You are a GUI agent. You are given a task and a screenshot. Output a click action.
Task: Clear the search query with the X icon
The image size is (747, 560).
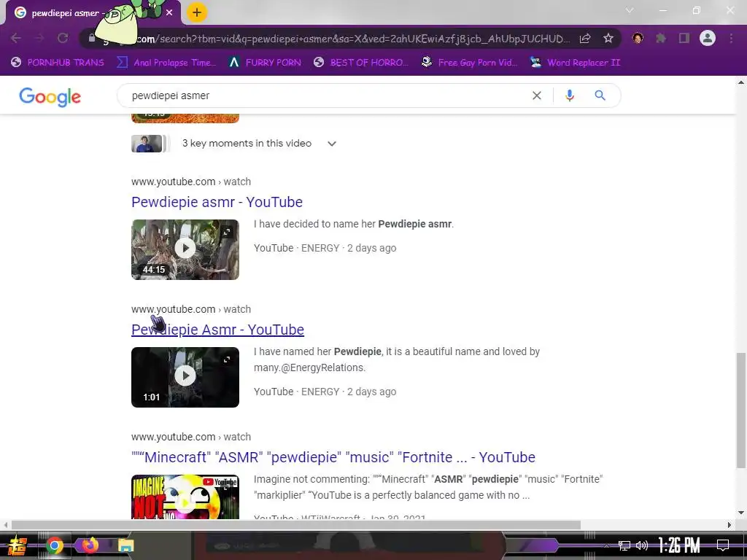[537, 96]
